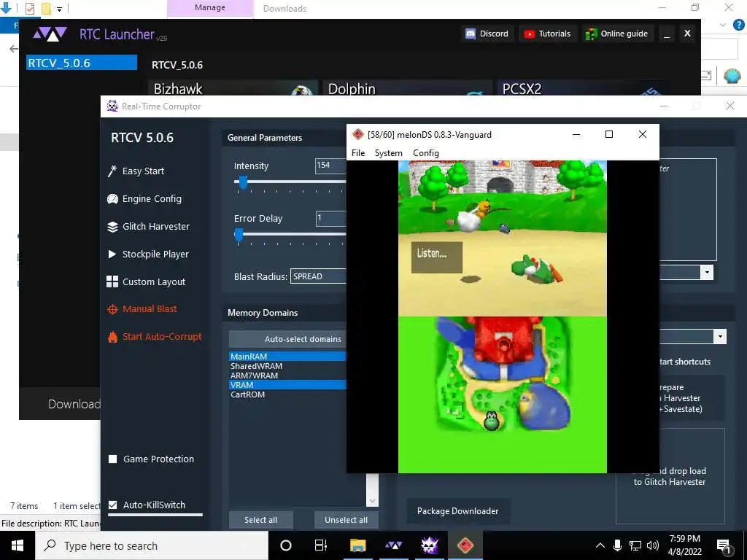
Task: Click the melonDS bottom touch screen map
Action: point(502,394)
